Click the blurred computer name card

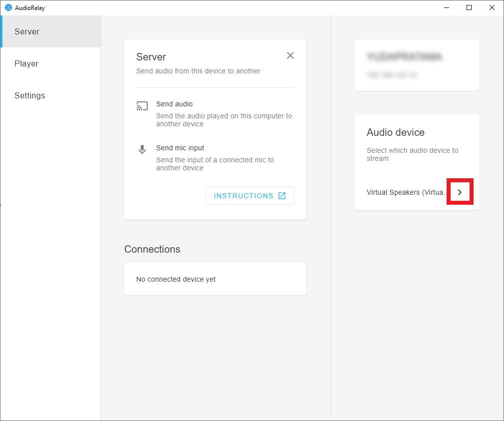(417, 65)
